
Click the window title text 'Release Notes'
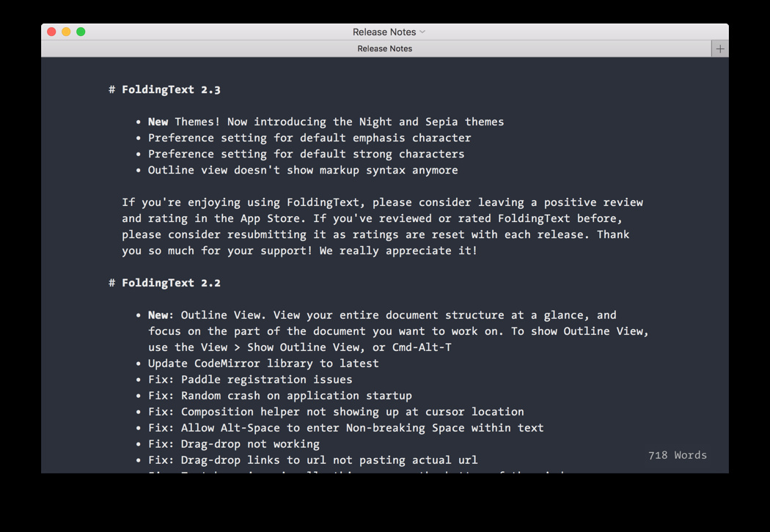(384, 32)
